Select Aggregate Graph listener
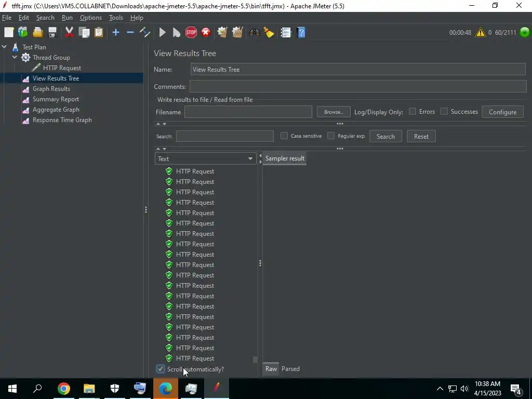Screen dimensions: 532x399 point(56,110)
